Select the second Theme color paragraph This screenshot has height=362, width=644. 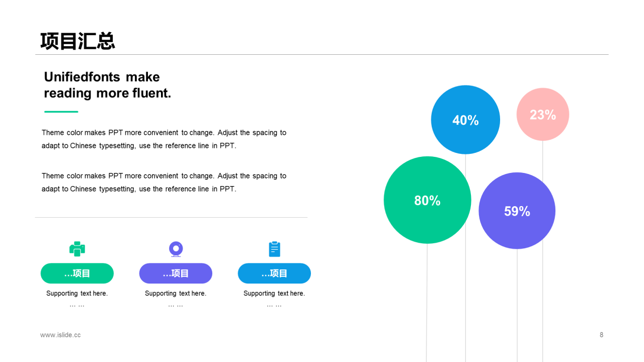pos(164,183)
